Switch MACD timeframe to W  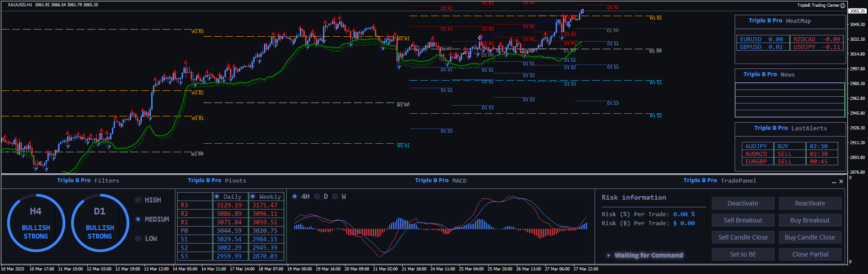coord(335,197)
